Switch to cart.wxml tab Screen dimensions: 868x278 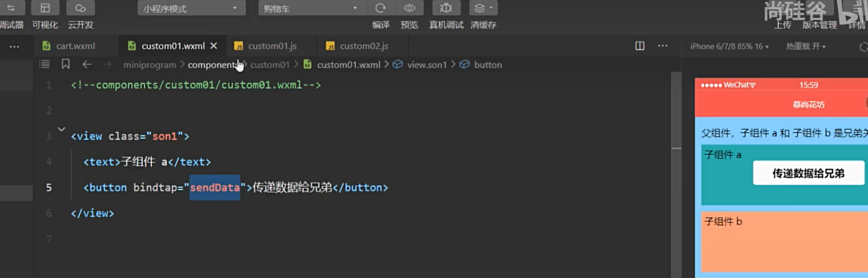tap(75, 46)
